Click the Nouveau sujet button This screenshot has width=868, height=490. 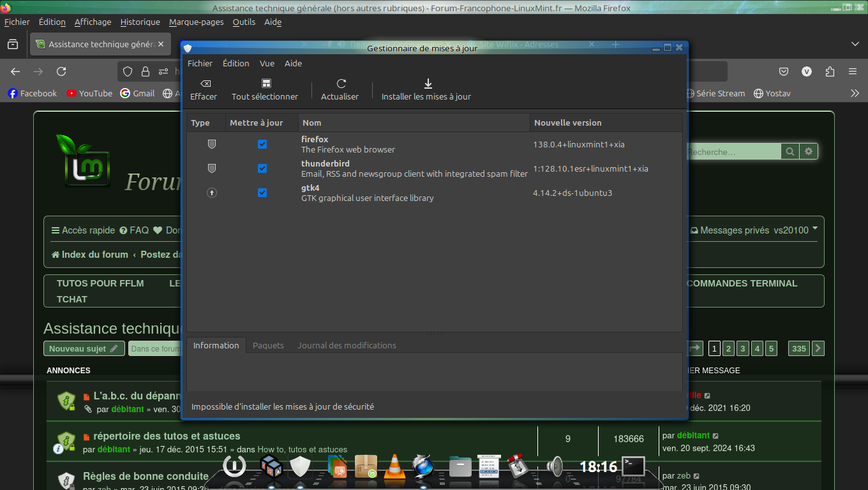tap(84, 348)
